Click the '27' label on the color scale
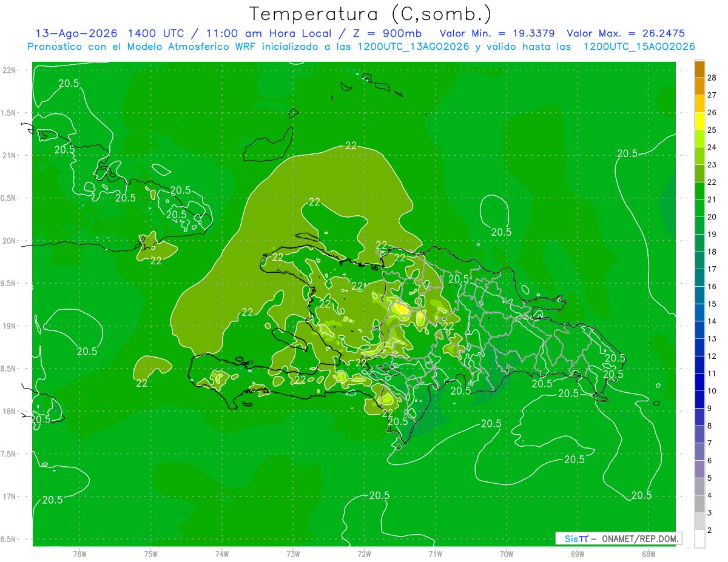This screenshot has height=562, width=728. click(712, 95)
